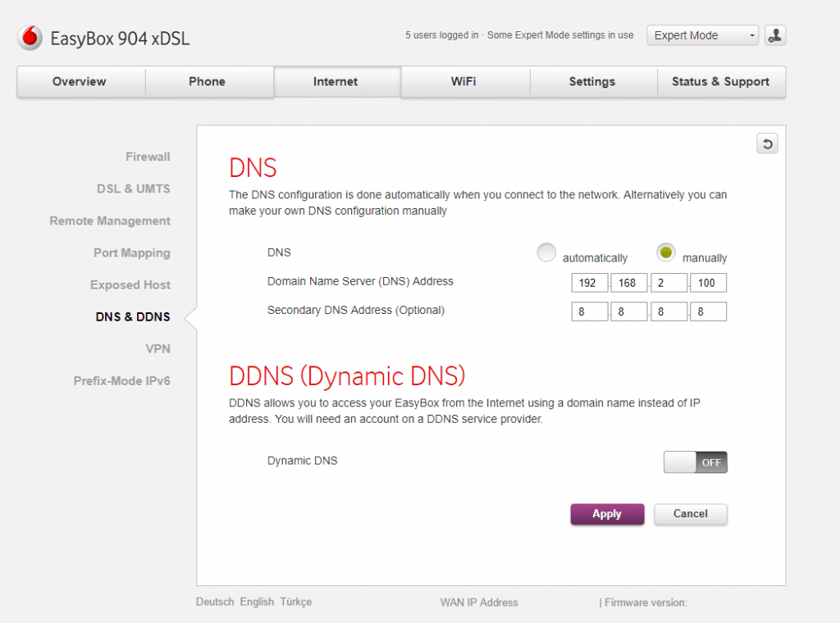Select Port Mapping from the sidebar
The image size is (840, 623).
point(132,253)
